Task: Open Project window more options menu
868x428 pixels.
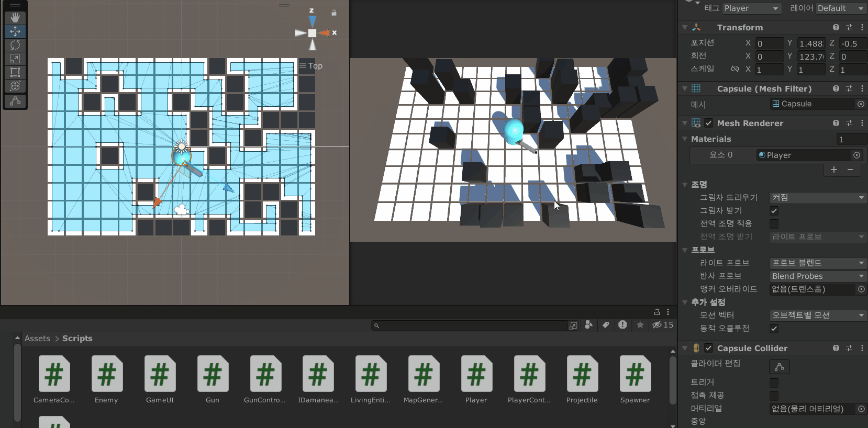Action: (668, 312)
